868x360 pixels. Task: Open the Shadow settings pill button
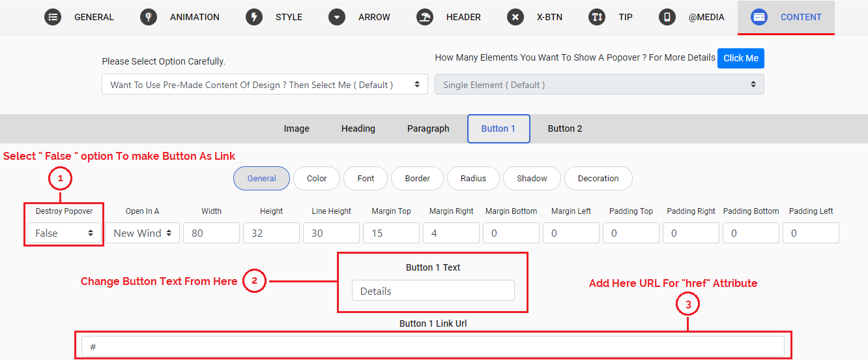[532, 178]
